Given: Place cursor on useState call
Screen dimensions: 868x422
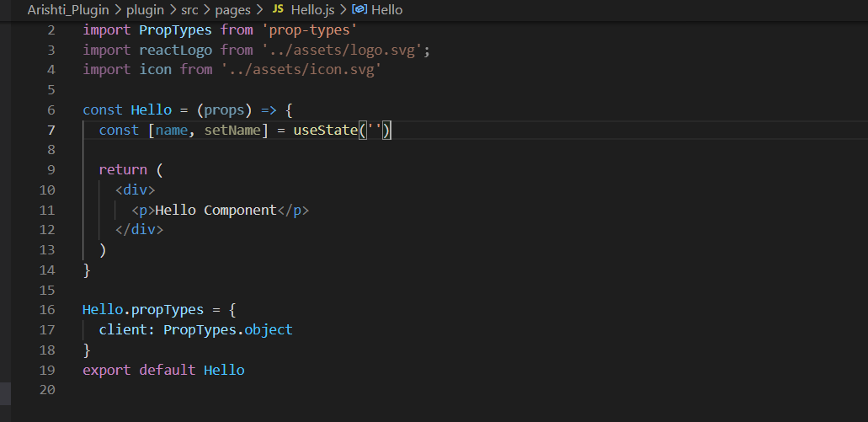Looking at the screenshot, I should click(326, 131).
